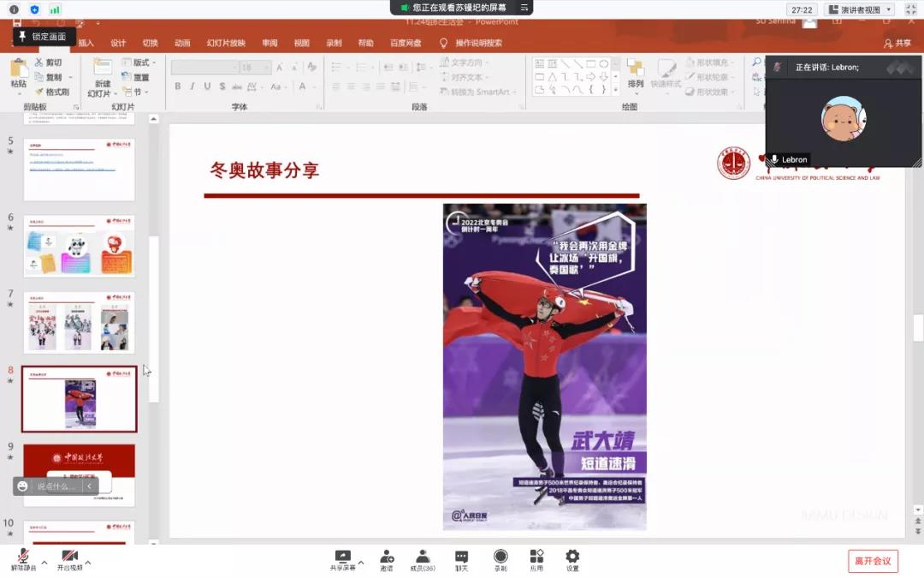This screenshot has width=924, height=578.
Task: Open the font name combo box
Action: click(204, 68)
